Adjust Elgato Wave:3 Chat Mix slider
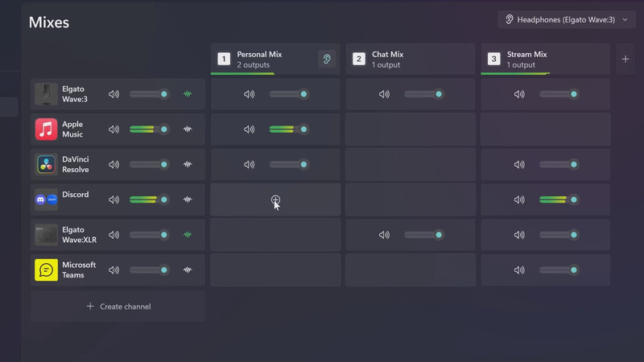The image size is (644, 362). (424, 94)
